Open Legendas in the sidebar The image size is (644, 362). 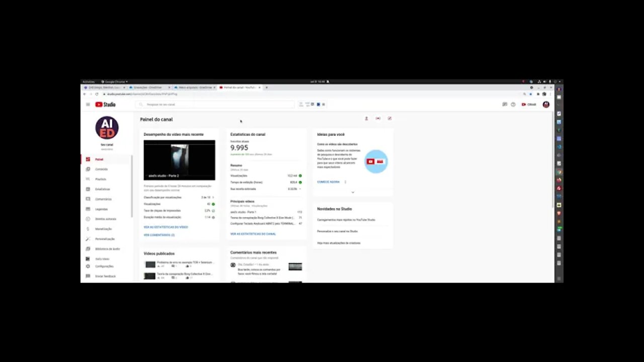pos(106,209)
